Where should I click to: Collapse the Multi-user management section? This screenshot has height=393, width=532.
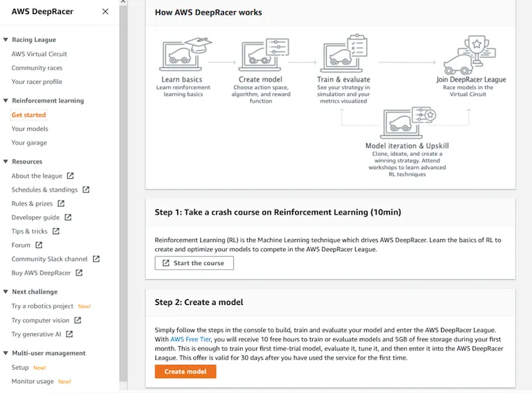[6, 353]
